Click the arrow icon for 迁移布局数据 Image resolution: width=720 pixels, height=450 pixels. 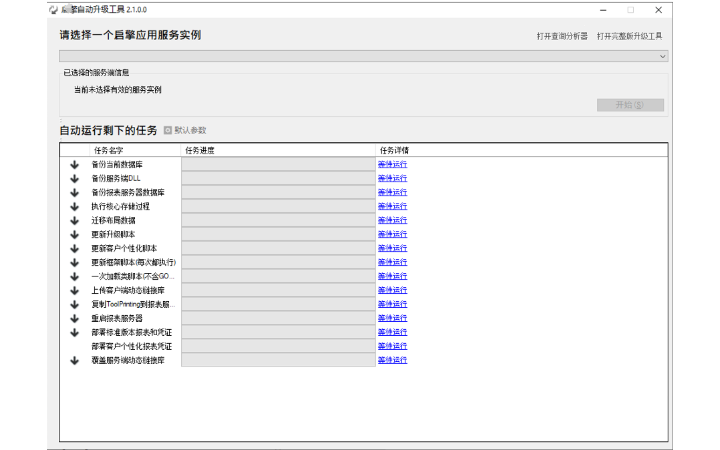[x=74, y=221]
